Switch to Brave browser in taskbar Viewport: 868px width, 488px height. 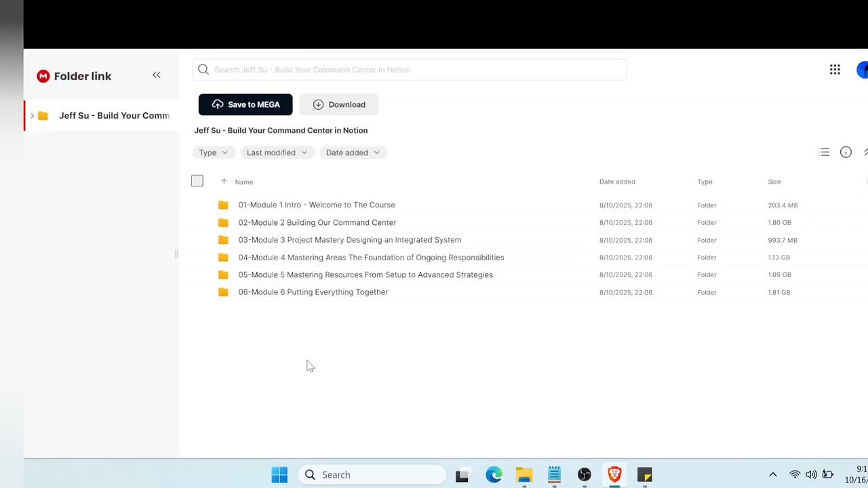click(x=614, y=474)
